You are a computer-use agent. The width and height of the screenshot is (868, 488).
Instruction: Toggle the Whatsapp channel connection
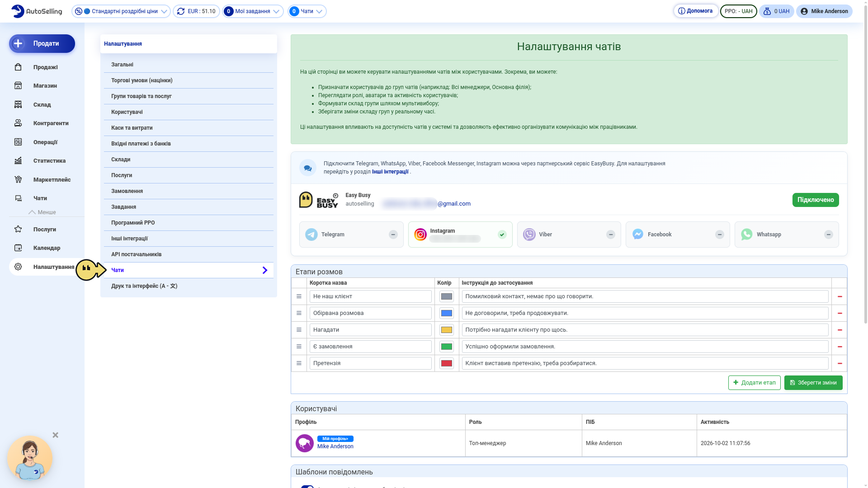click(829, 235)
